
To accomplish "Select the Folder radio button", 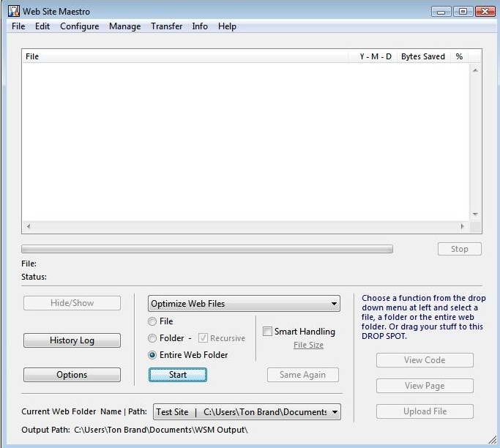I will coord(152,338).
